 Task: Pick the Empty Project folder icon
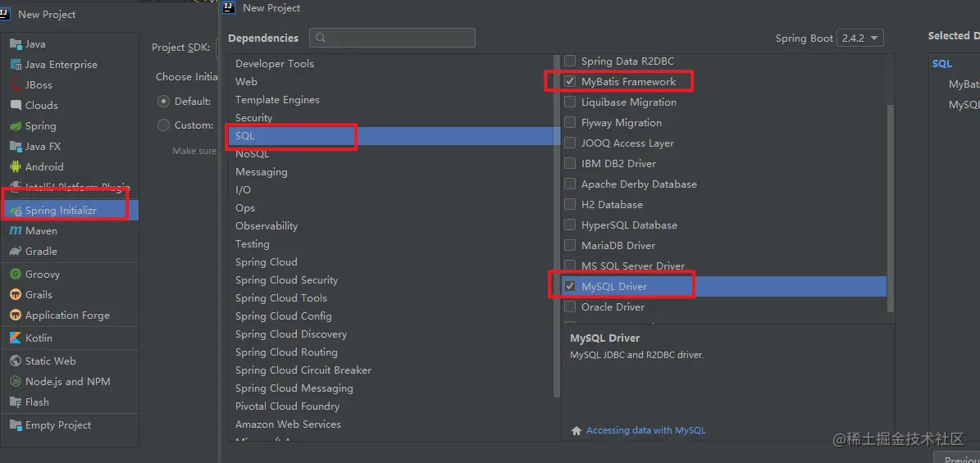point(16,425)
